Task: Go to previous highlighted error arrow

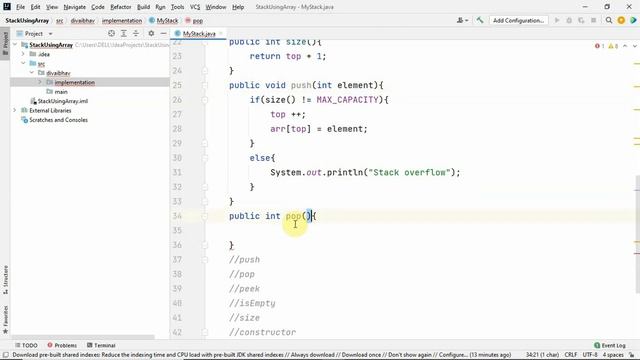Action: click(x=625, y=46)
